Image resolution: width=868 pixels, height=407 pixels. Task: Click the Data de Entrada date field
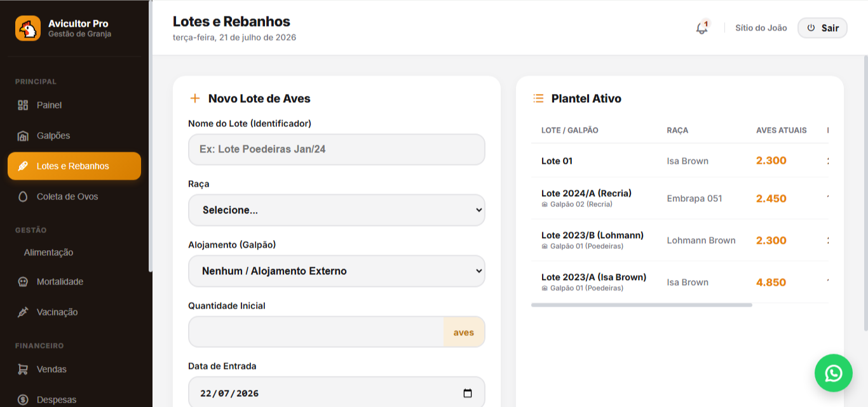tap(337, 393)
